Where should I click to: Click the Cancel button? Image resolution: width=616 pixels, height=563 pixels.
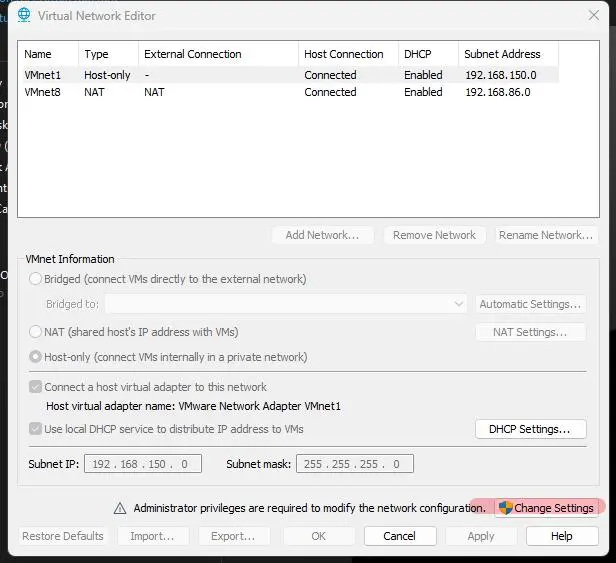(400, 536)
